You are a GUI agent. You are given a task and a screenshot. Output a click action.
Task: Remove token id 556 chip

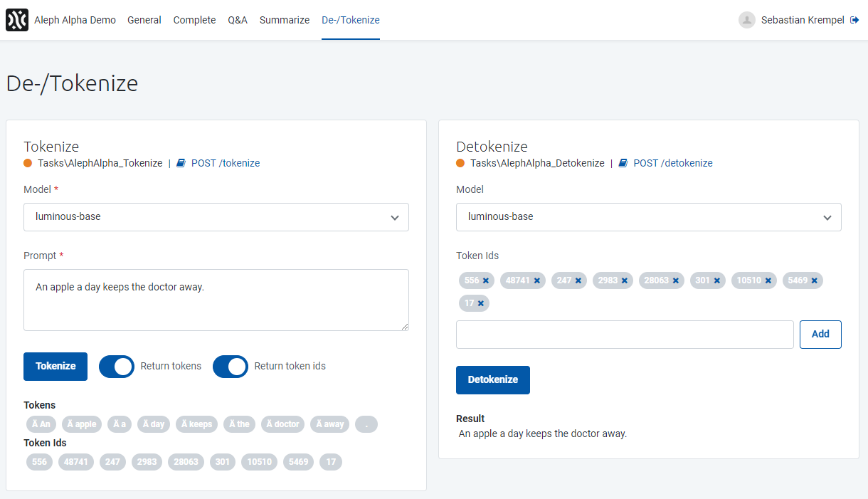pos(486,280)
